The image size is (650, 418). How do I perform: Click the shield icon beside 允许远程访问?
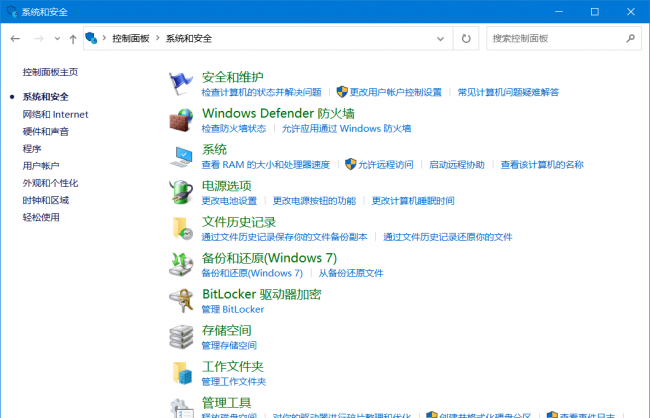[351, 164]
